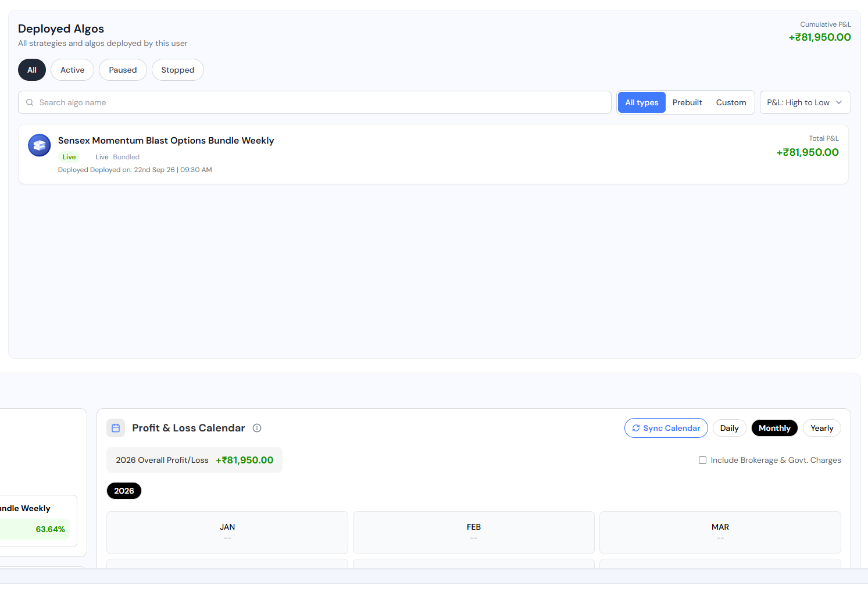Click the Cumulative P&L +₹81,950.00 value
Viewport: 868px width, 589px height.
(x=820, y=37)
